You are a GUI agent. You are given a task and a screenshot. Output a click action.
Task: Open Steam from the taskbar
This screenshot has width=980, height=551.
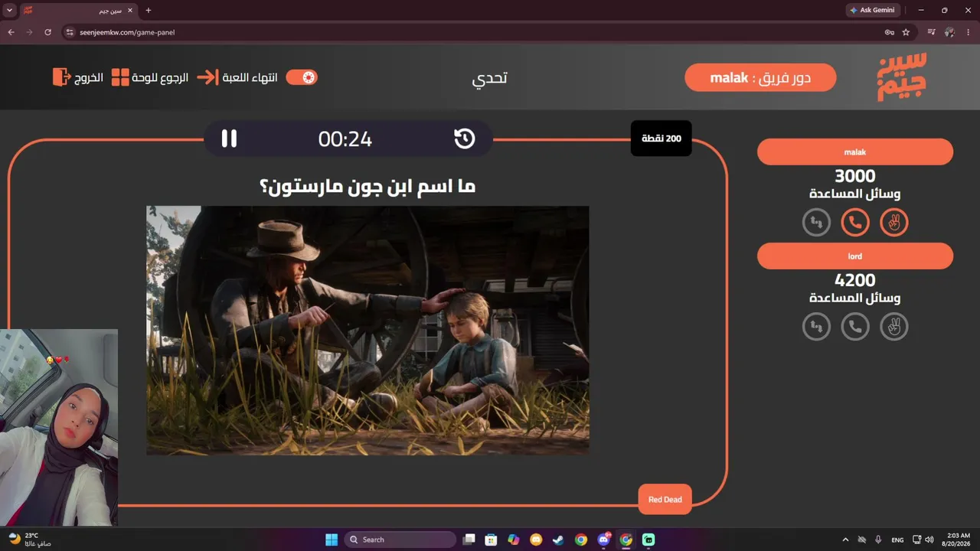point(559,540)
